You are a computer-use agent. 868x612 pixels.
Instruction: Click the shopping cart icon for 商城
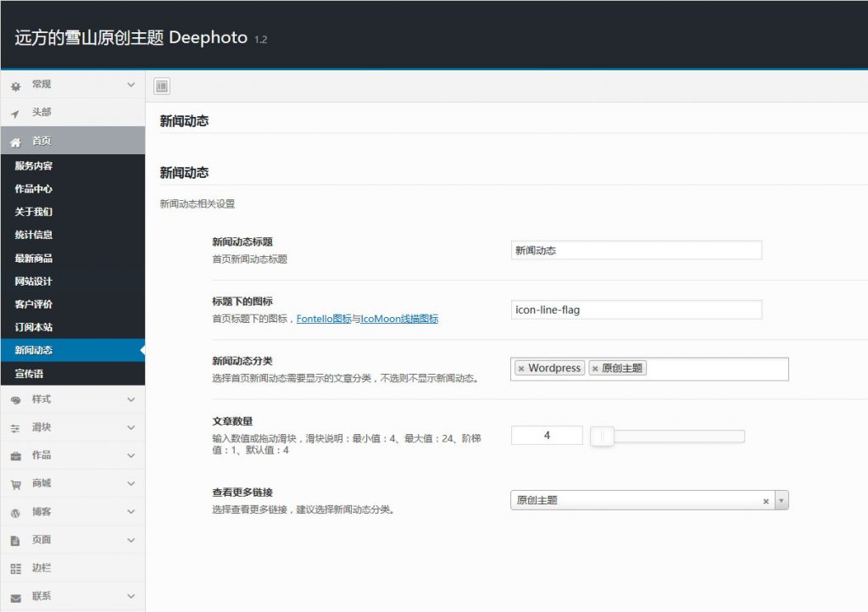(14, 483)
